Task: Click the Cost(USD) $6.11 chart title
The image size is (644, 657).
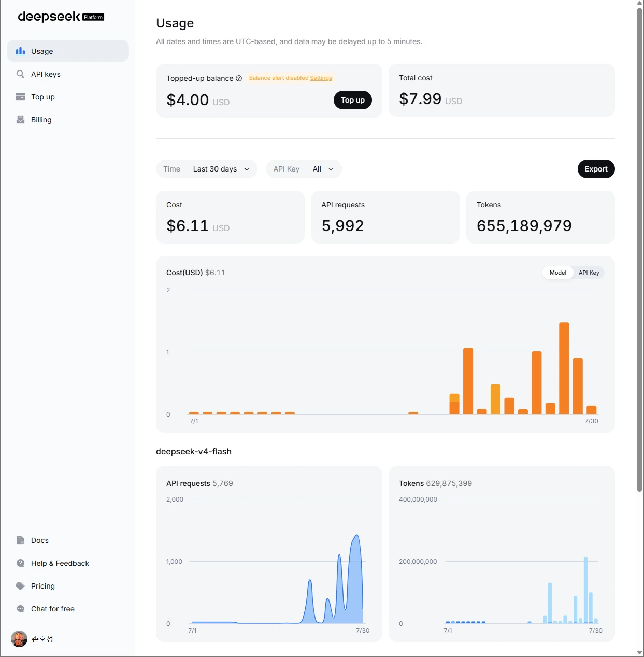Action: pyautogui.click(x=196, y=273)
